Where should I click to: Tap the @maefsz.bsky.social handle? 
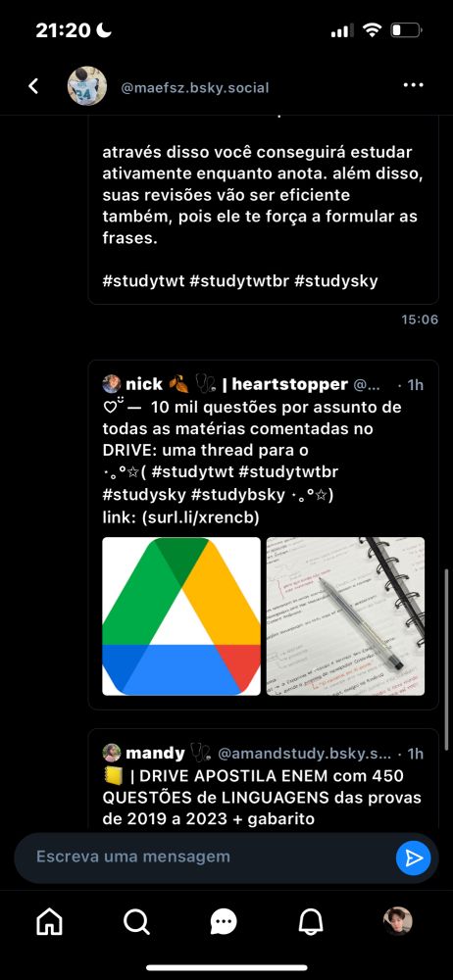click(x=194, y=87)
